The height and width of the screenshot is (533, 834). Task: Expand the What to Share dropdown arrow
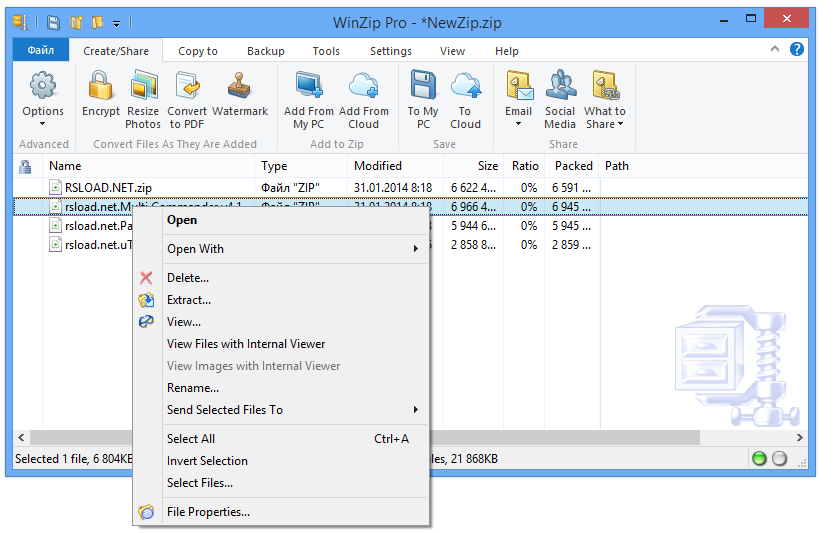click(x=620, y=124)
